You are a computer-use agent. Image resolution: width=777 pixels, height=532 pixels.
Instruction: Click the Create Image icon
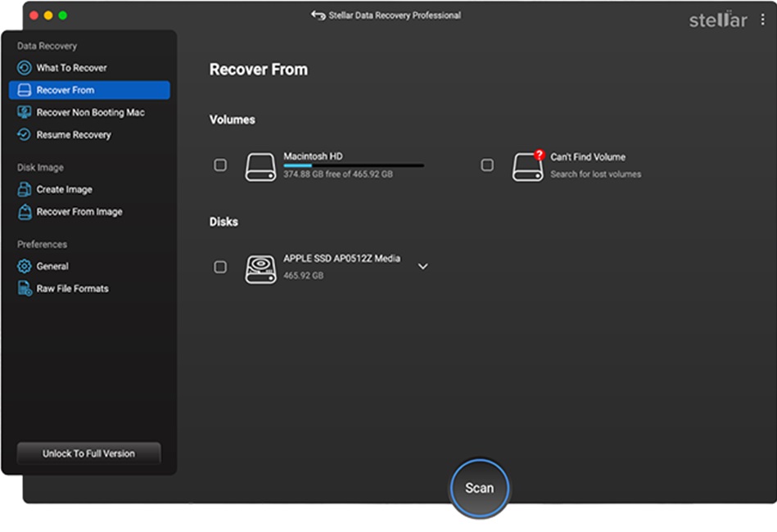pos(25,189)
